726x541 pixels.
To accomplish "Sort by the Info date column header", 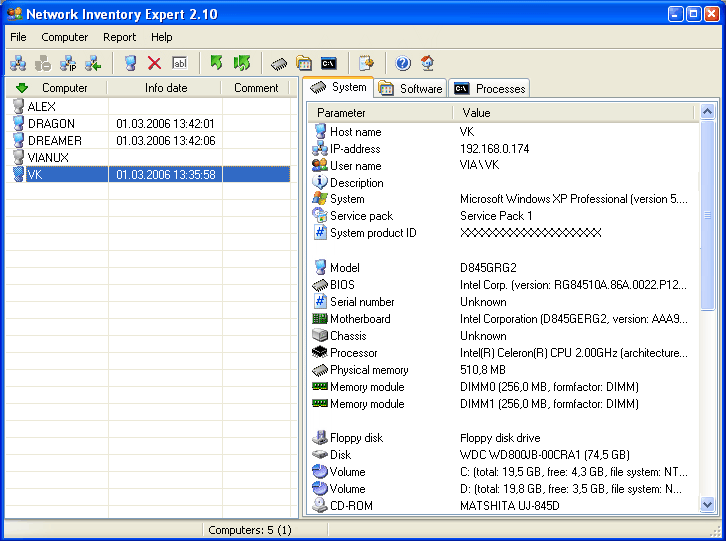I will point(165,88).
